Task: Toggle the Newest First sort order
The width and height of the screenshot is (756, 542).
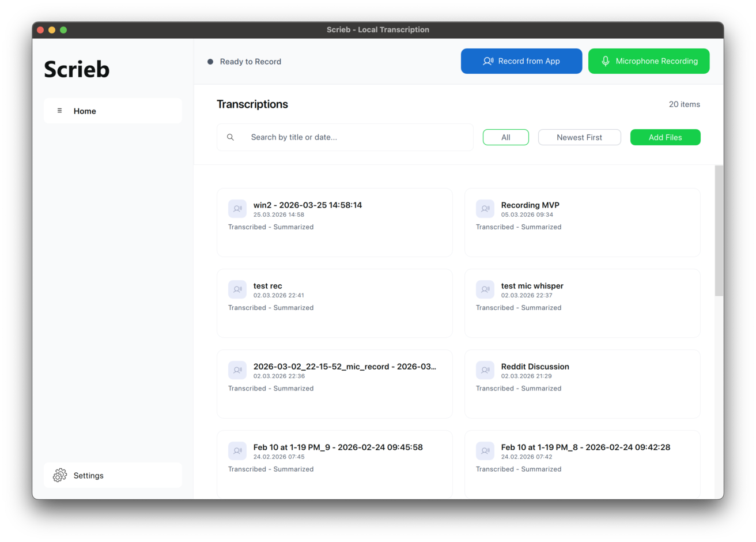Action: tap(579, 137)
